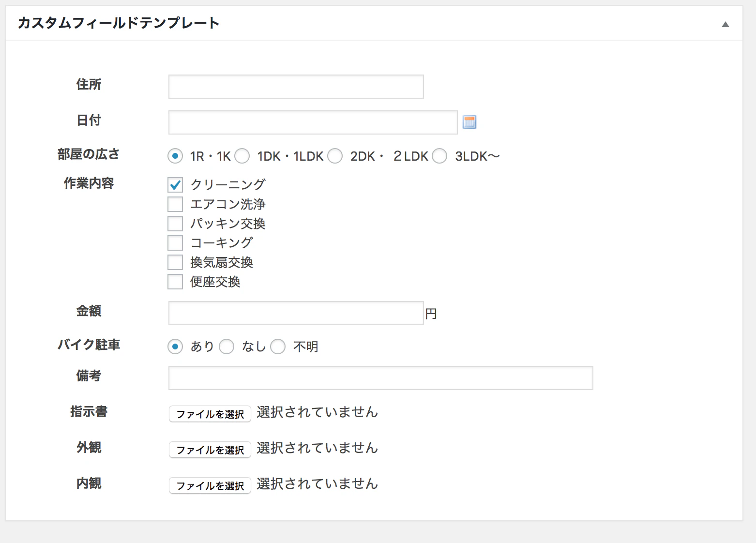Uncheck the クリーニング checkbox

pyautogui.click(x=175, y=185)
